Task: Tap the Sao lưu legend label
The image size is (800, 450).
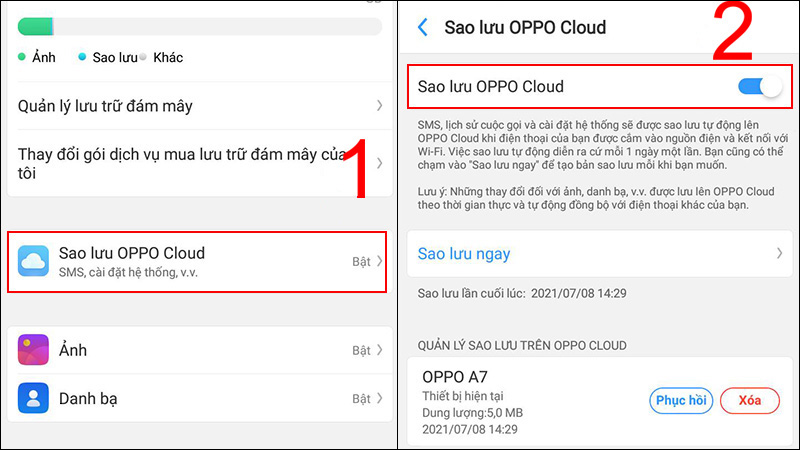Action: [115, 57]
